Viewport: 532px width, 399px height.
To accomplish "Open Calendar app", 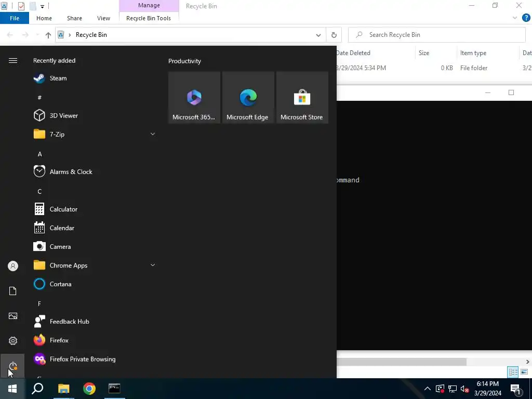I will coord(95,228).
